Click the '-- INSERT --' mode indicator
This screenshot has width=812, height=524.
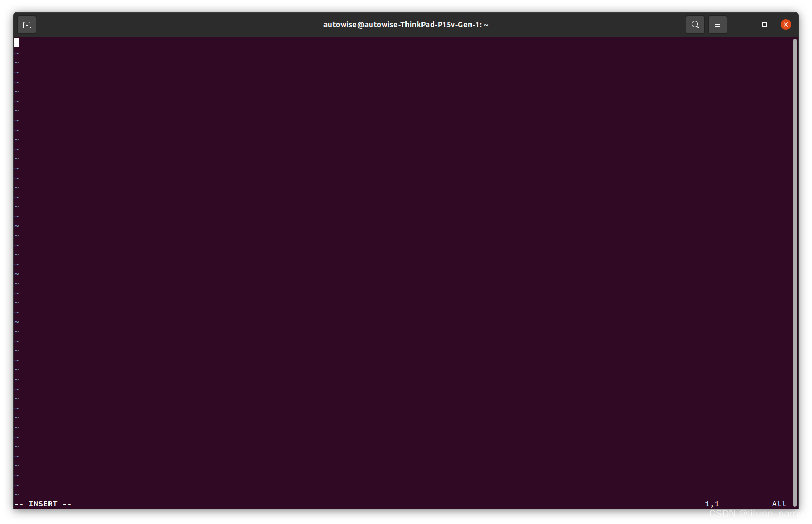click(43, 504)
